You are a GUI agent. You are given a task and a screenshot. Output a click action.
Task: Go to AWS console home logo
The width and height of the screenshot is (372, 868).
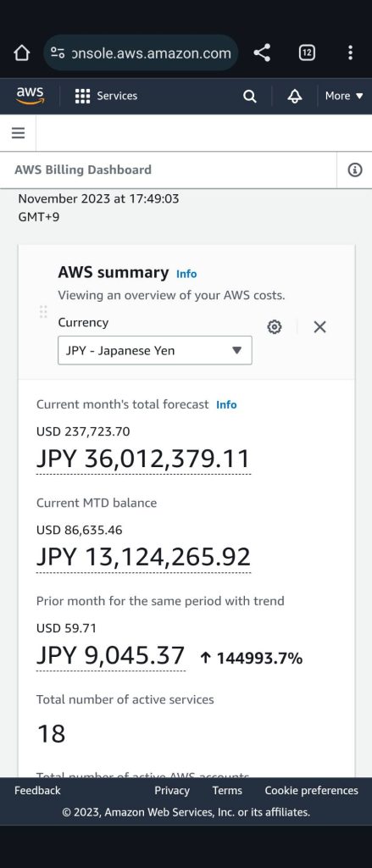point(30,95)
